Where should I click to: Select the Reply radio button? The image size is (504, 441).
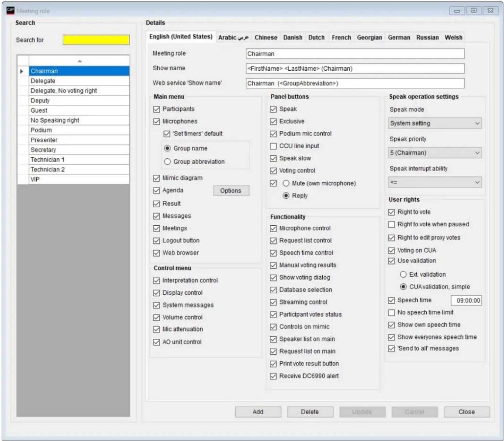point(286,195)
